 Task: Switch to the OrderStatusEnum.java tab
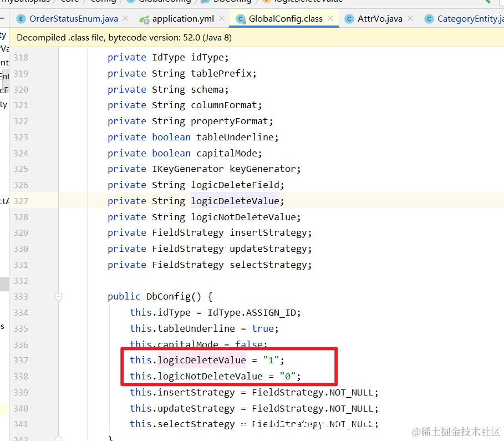(x=73, y=19)
